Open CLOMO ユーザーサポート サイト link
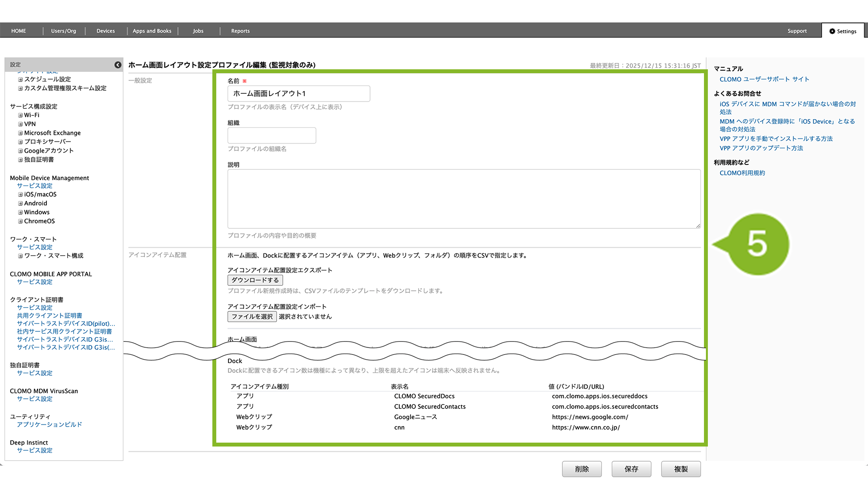868x488 pixels. click(x=764, y=80)
